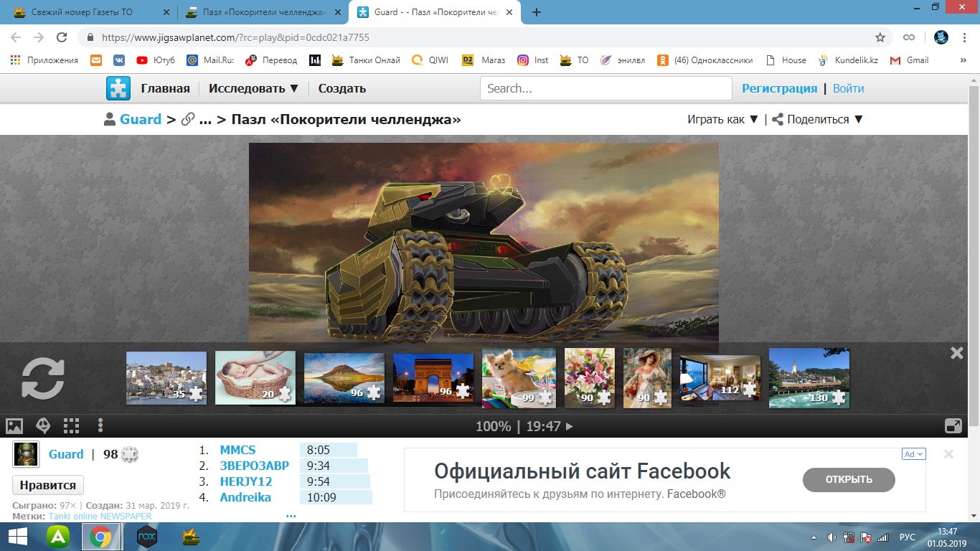980x551 pixels.
Task: Click Guard's user avatar image
Action: (x=26, y=454)
